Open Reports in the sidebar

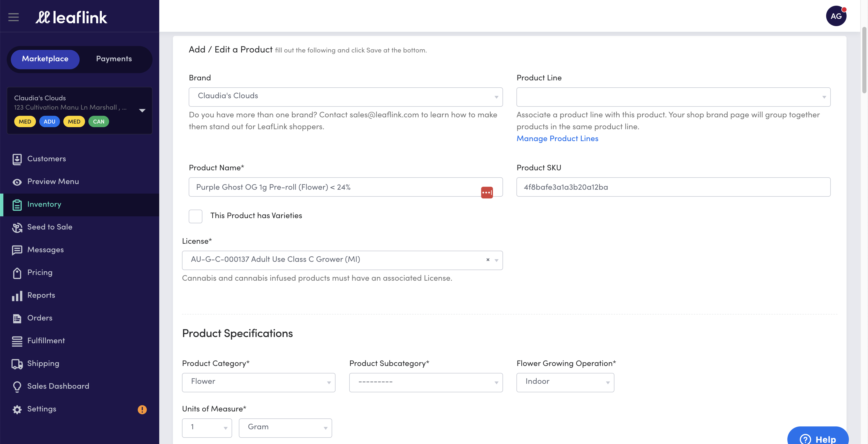click(x=80, y=296)
